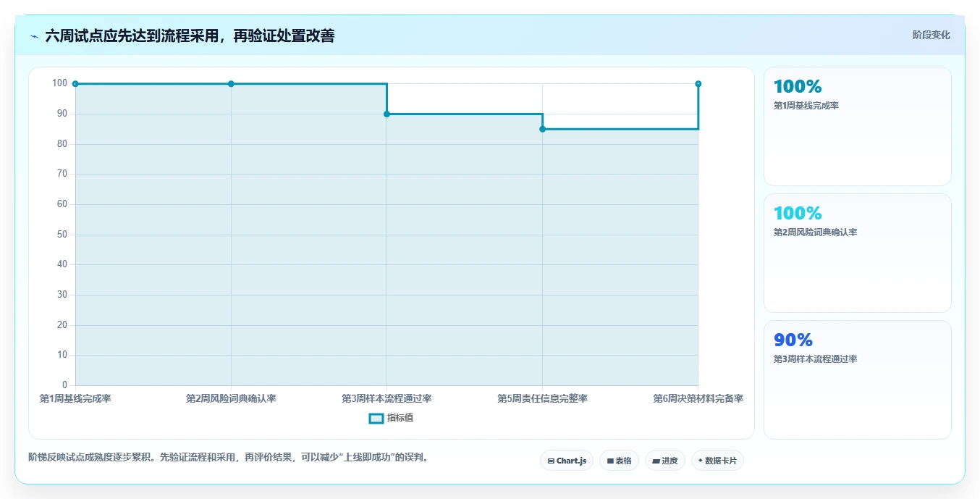Click the y-axis tick label 40
Image resolution: width=980 pixels, height=499 pixels.
[x=62, y=264]
